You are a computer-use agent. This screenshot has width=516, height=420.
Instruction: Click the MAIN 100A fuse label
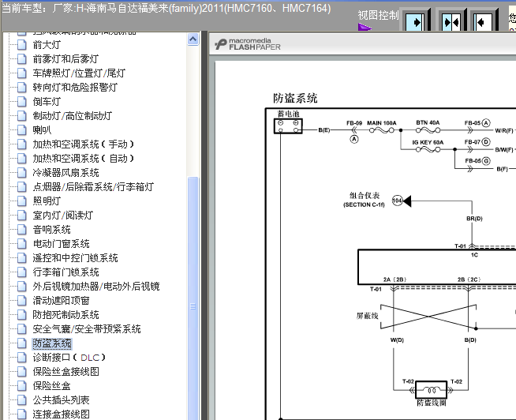point(382,123)
